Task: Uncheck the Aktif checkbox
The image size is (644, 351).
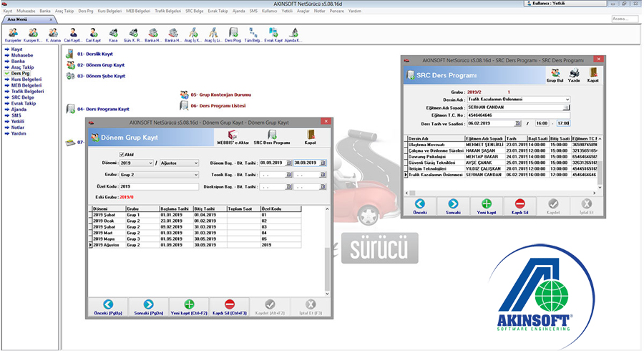Action: click(x=122, y=154)
